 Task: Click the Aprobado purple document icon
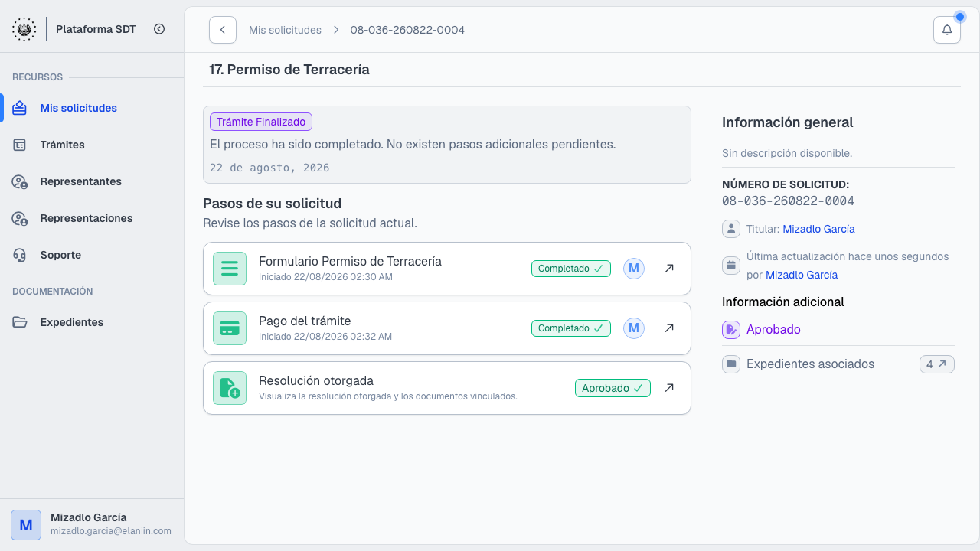pyautogui.click(x=731, y=330)
